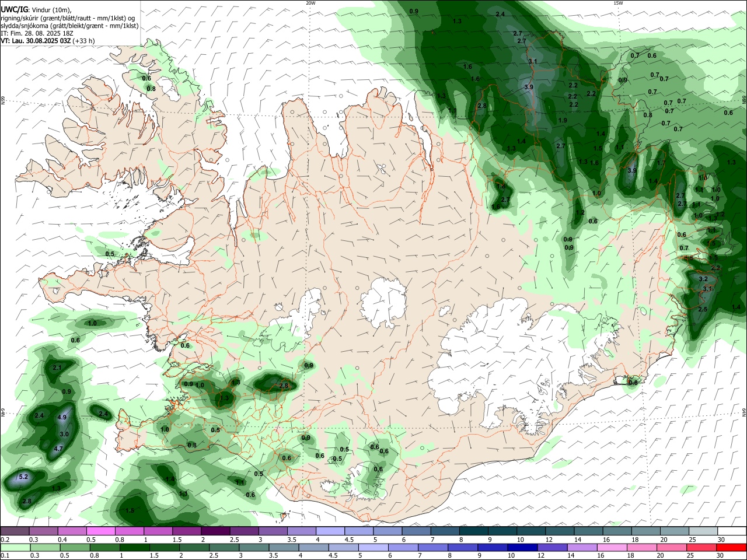Click the pale grey swatch between 25 and 30 in the top legend row
Viewport: 747px width, 560px height.
[x=703, y=531]
